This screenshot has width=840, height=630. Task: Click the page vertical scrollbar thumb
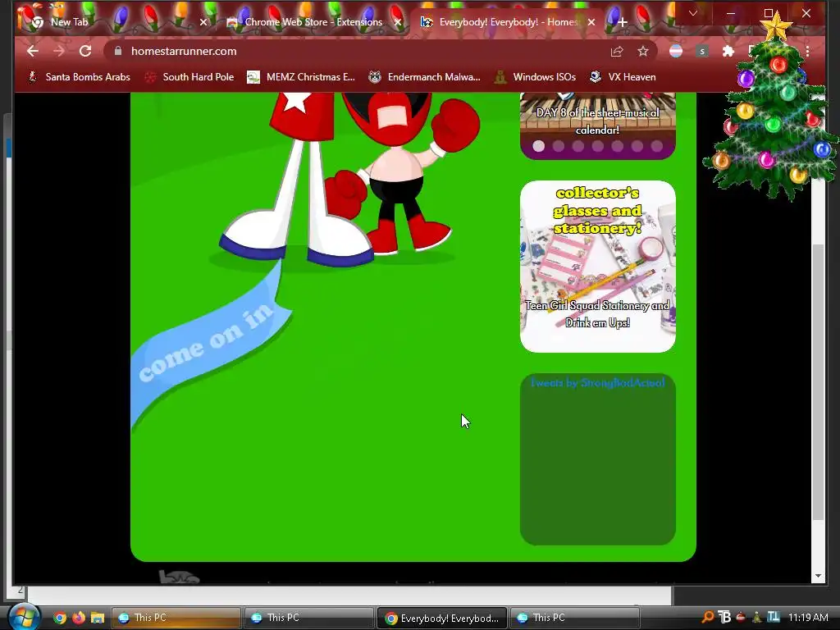[x=818, y=382]
